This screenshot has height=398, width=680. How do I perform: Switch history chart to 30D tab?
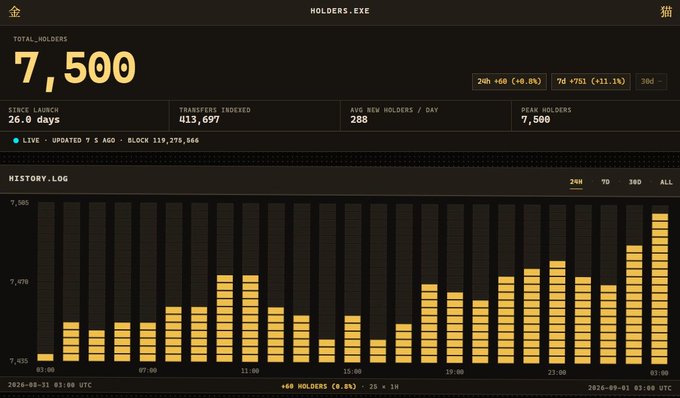click(x=635, y=182)
